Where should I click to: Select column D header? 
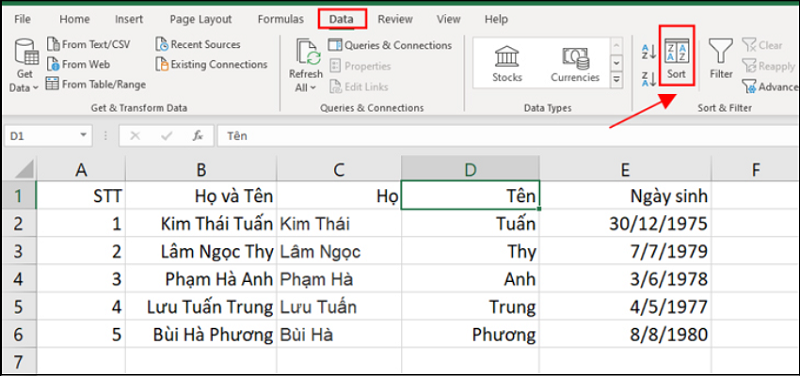click(470, 169)
